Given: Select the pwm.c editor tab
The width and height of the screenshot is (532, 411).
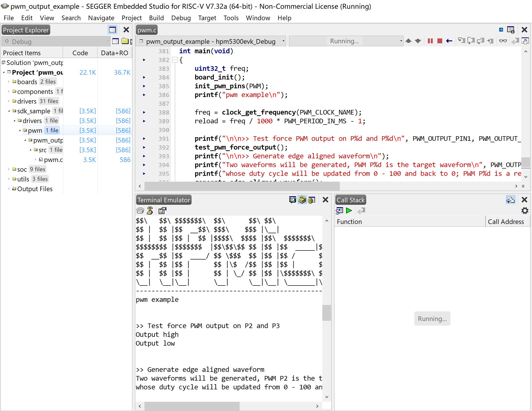Looking at the screenshot, I should tap(147, 30).
